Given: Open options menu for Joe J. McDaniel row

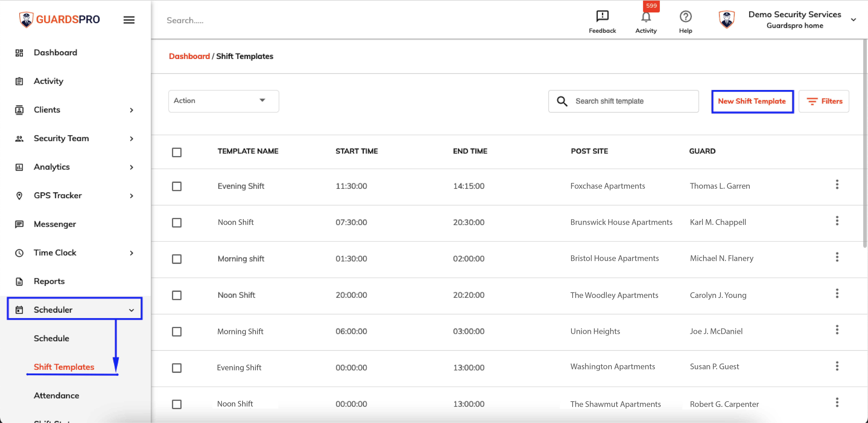Looking at the screenshot, I should pyautogui.click(x=837, y=330).
